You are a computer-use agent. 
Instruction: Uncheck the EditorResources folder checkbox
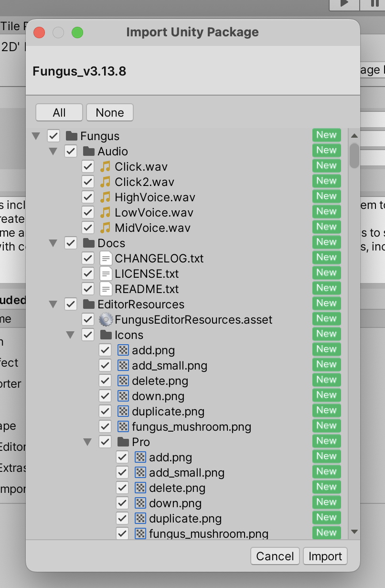click(x=71, y=305)
